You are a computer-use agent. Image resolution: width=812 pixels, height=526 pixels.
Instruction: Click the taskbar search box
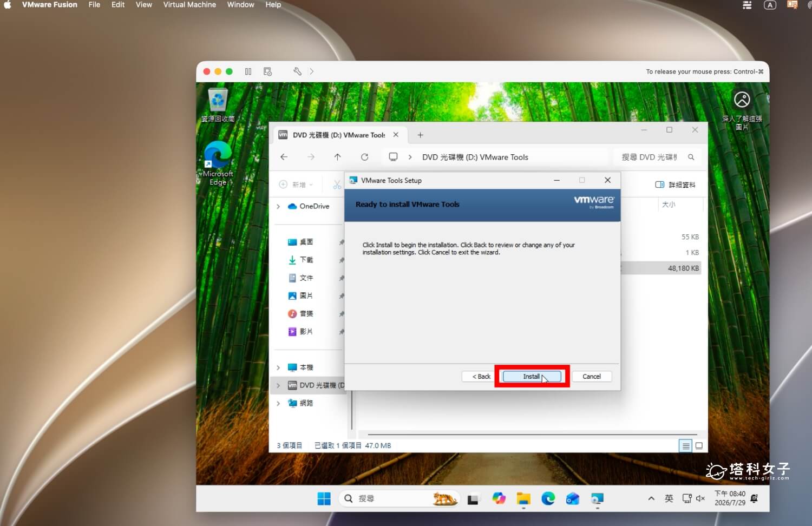click(x=400, y=498)
